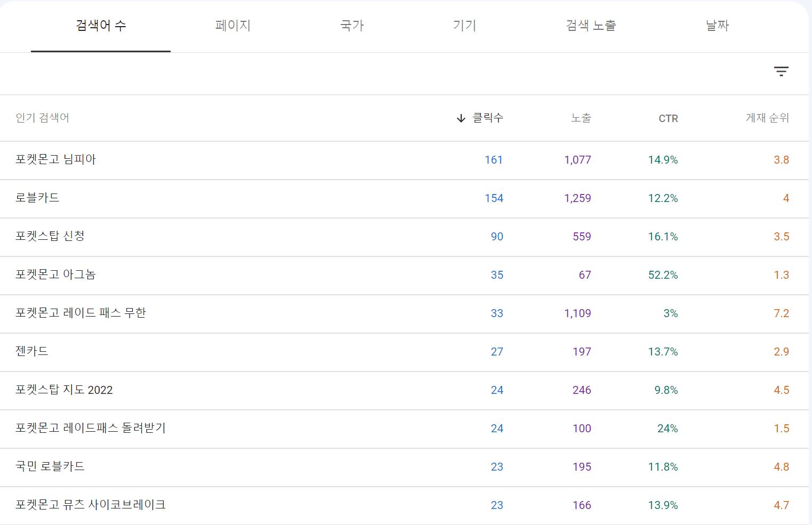
Task: Select the 기기 tab
Action: click(464, 26)
